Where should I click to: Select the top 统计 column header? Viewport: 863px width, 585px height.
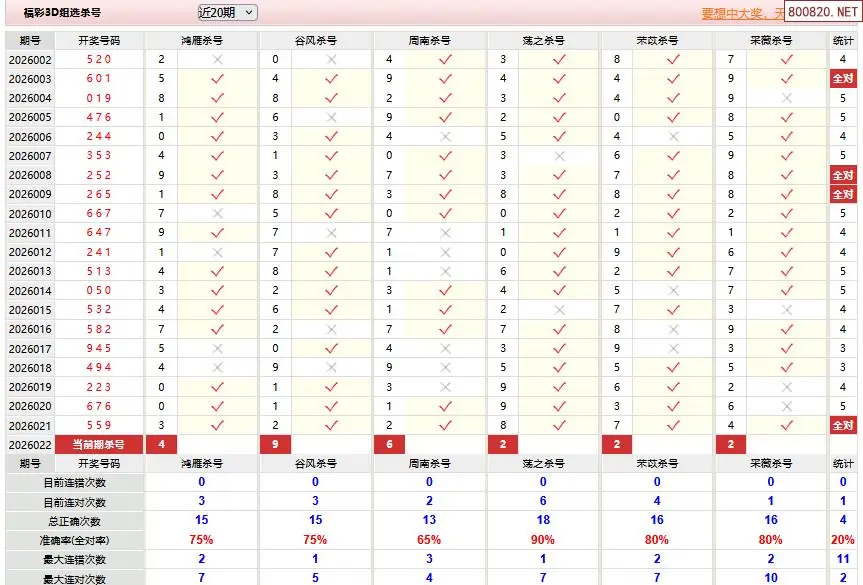843,41
